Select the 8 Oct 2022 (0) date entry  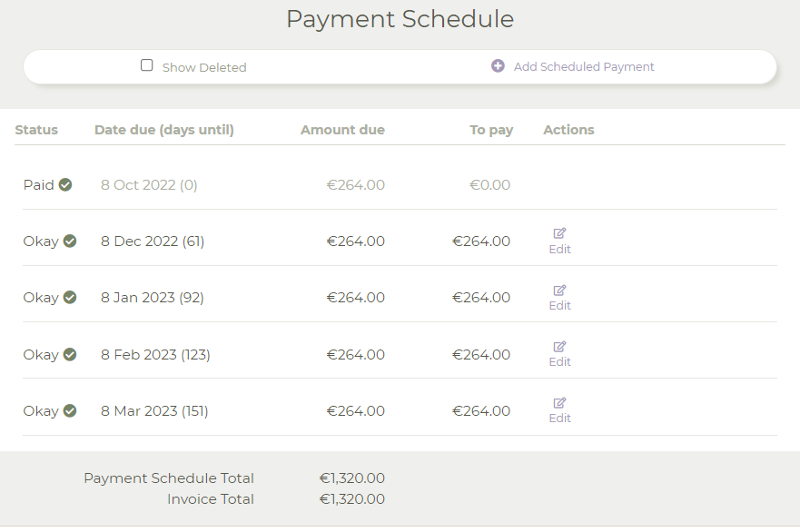coord(149,184)
